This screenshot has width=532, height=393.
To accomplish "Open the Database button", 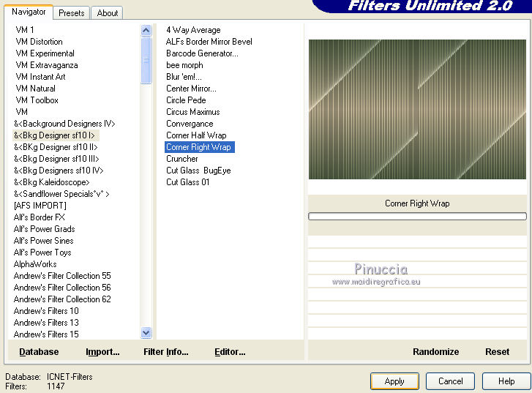I will [39, 351].
